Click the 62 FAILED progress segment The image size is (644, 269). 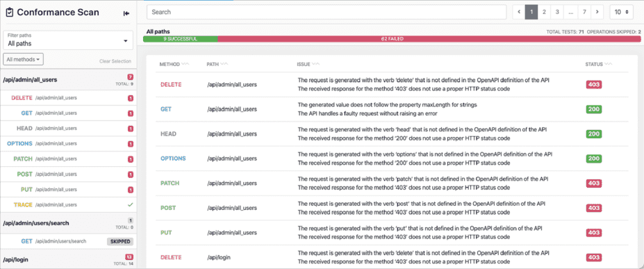429,39
